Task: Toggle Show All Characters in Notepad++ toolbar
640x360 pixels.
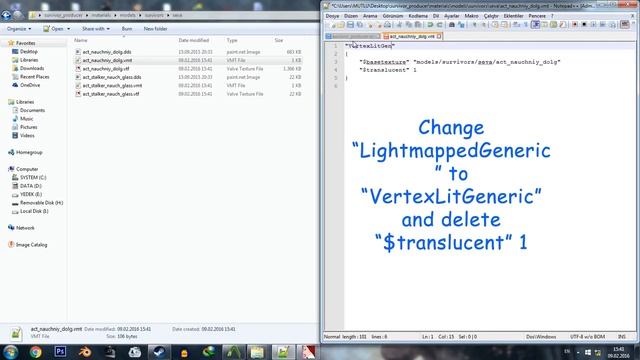Action: 526,25
